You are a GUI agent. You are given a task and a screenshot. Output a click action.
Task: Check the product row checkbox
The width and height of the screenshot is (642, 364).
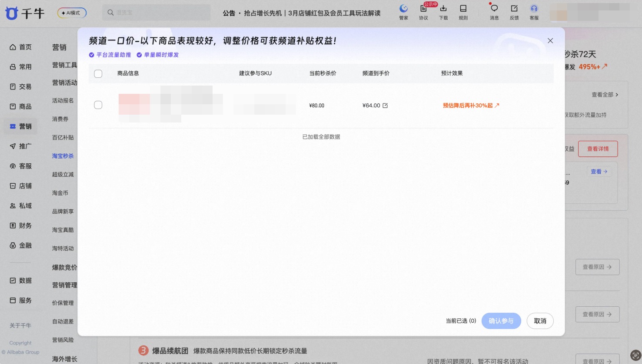(x=98, y=105)
